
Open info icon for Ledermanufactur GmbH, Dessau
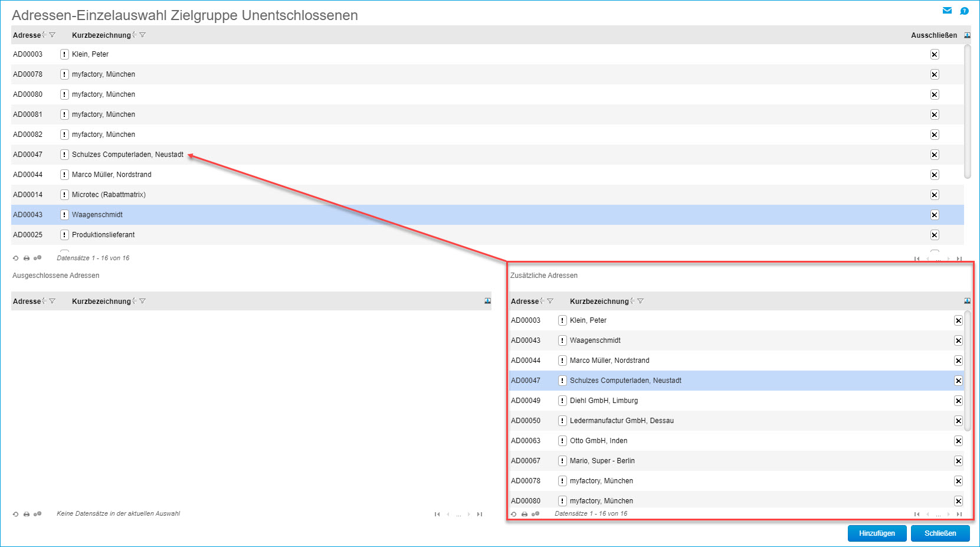pyautogui.click(x=562, y=421)
